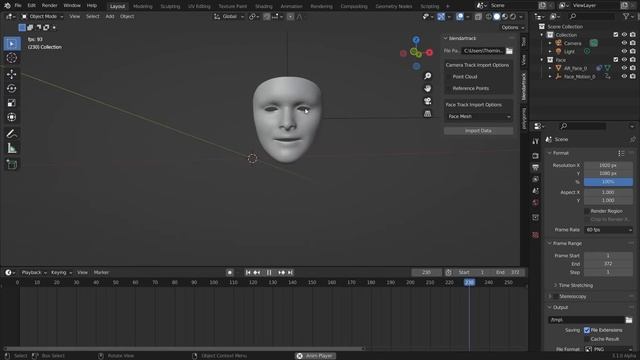
Task: Exclude Face collection checkbox
Action: point(616,60)
